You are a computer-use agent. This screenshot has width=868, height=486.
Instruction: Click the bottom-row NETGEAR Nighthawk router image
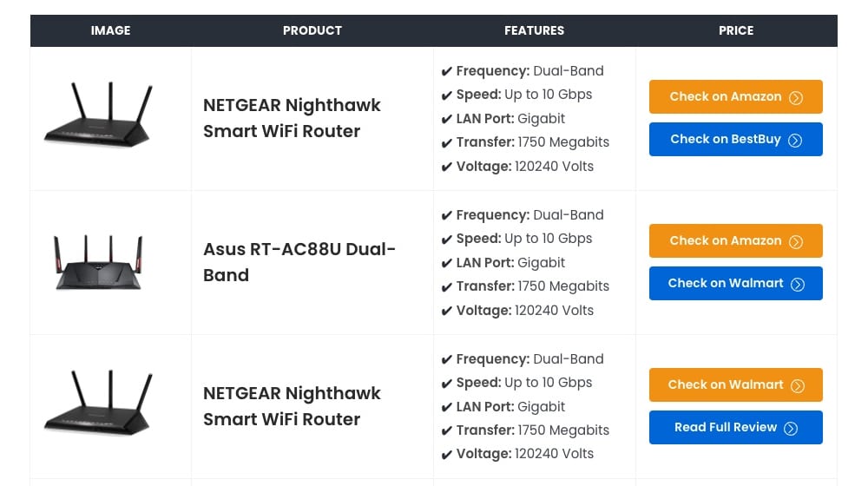click(98, 403)
